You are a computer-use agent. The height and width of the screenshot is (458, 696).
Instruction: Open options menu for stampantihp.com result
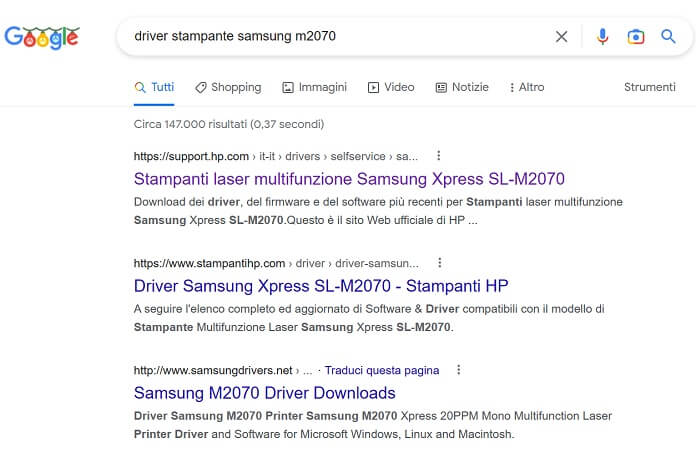point(439,263)
